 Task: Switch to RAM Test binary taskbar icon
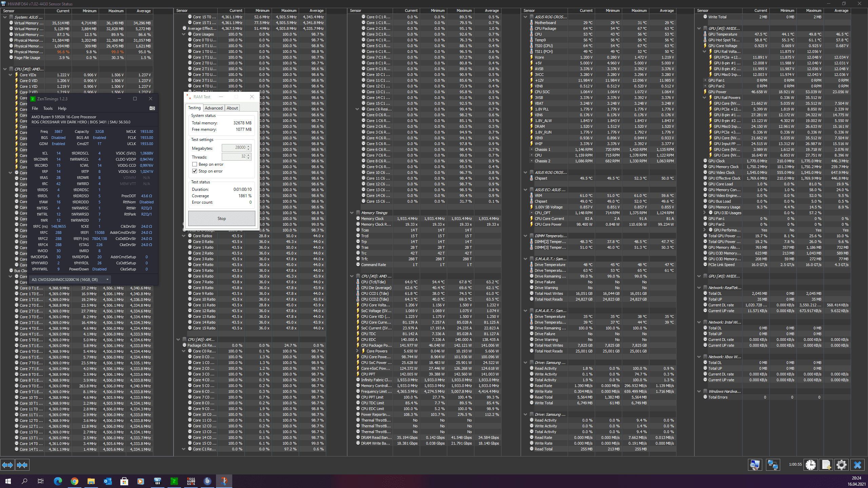coord(191,481)
